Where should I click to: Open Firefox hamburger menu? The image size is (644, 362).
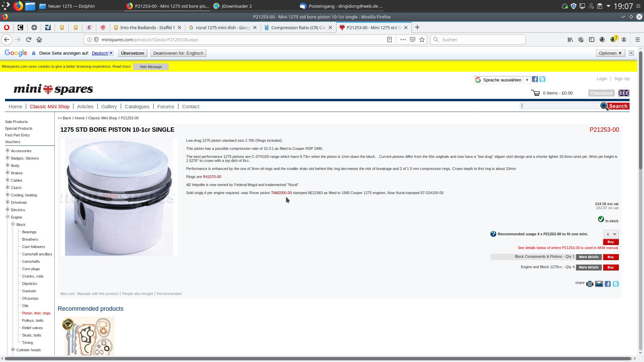[638, 40]
